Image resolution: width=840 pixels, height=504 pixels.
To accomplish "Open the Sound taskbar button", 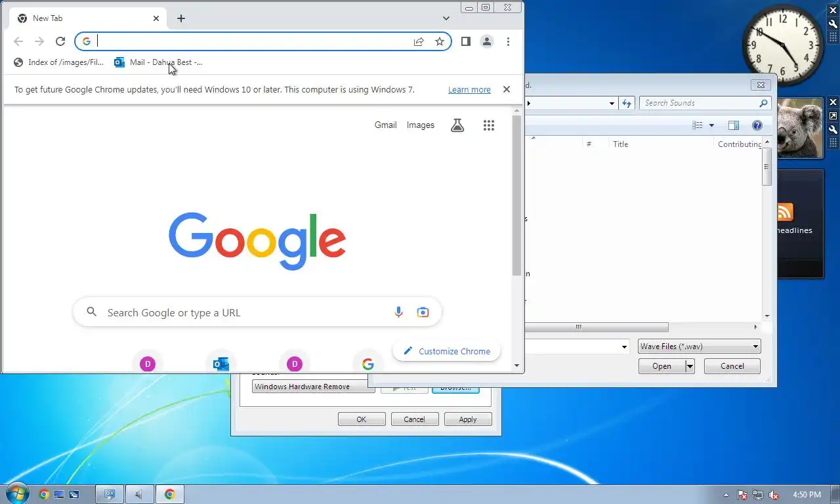I will click(x=139, y=494).
